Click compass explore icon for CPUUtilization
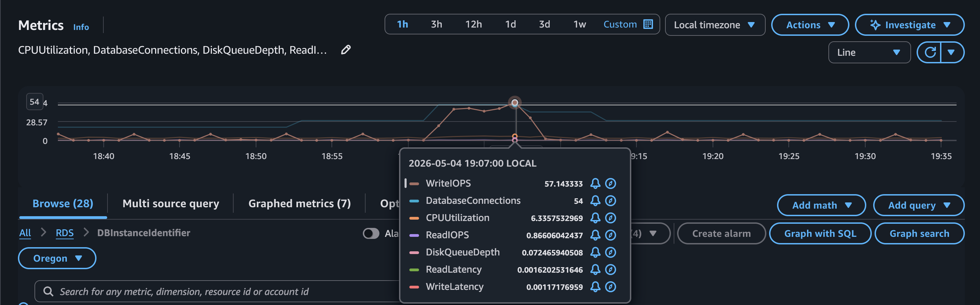The width and height of the screenshot is (980, 305). 610,218
